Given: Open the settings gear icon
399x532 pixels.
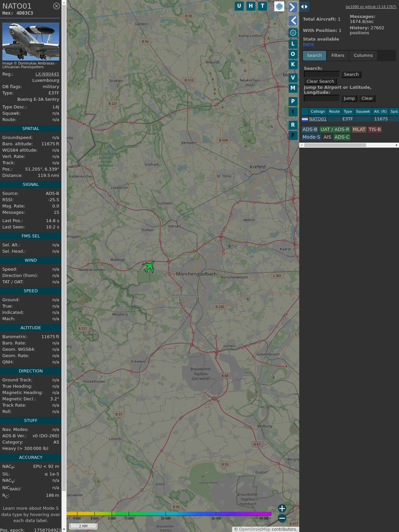Looking at the screenshot, I should (x=293, y=33).
